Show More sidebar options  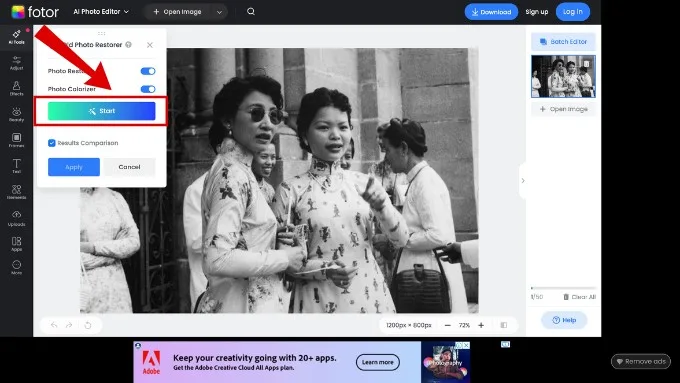[x=16, y=267]
